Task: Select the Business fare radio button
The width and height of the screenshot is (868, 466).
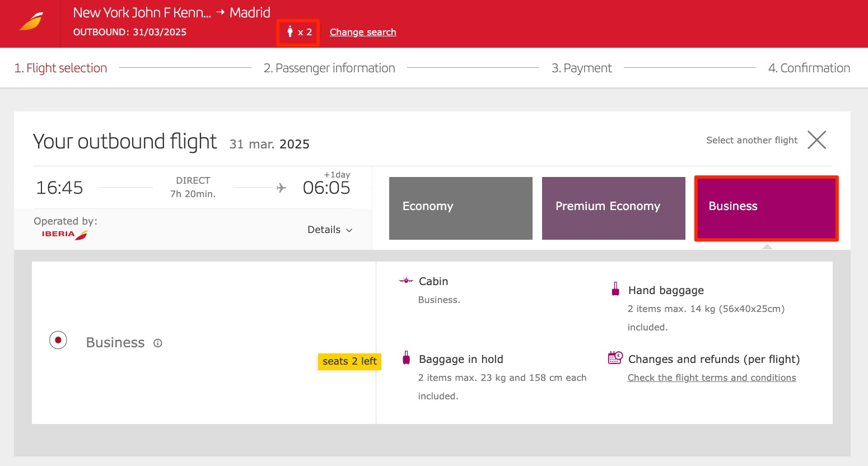Action: (x=58, y=340)
